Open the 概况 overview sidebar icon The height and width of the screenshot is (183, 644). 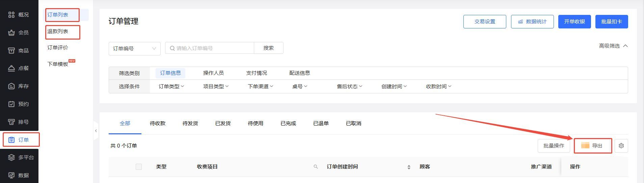pyautogui.click(x=11, y=15)
